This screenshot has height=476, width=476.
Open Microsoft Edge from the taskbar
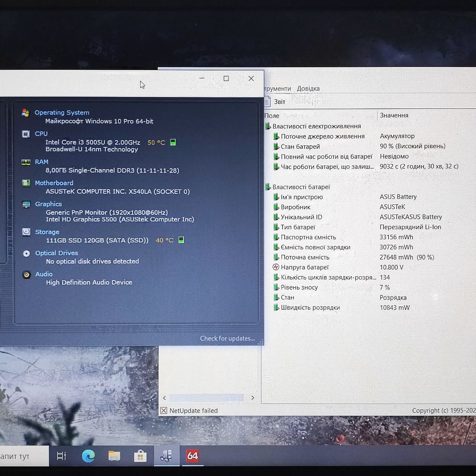88,456
